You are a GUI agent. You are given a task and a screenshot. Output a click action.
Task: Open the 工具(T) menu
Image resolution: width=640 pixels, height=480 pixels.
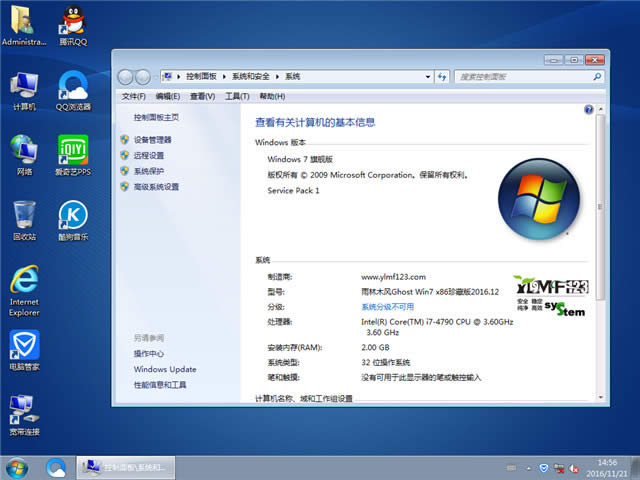(x=237, y=96)
